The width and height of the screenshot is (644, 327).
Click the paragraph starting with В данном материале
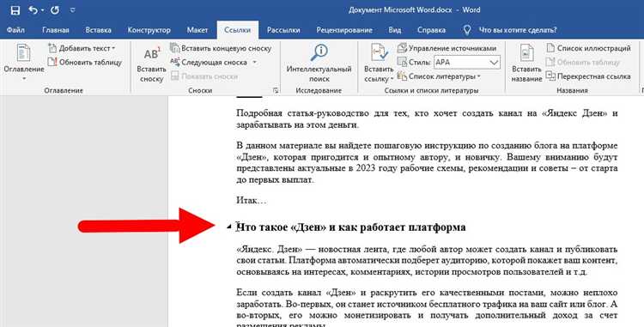(427, 163)
